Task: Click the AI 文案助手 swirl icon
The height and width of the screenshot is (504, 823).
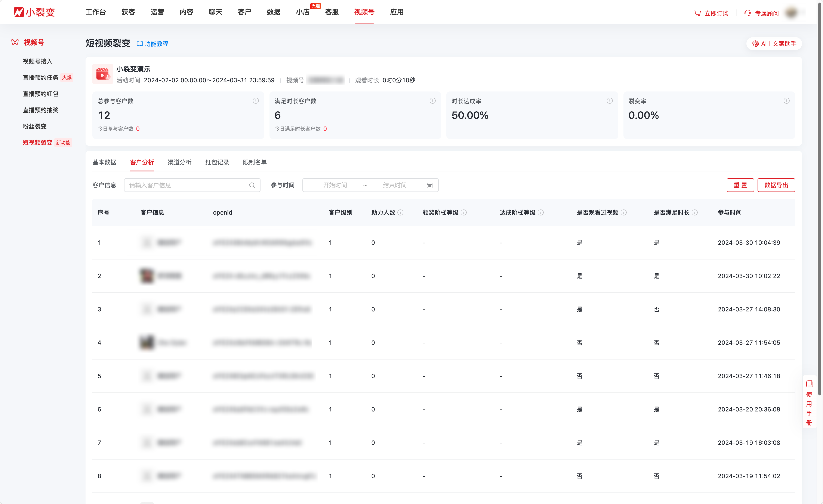Action: (756, 44)
